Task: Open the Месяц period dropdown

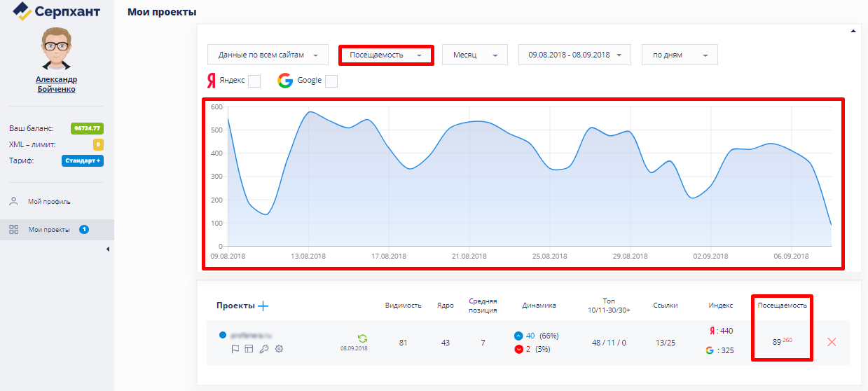Action: pos(474,55)
